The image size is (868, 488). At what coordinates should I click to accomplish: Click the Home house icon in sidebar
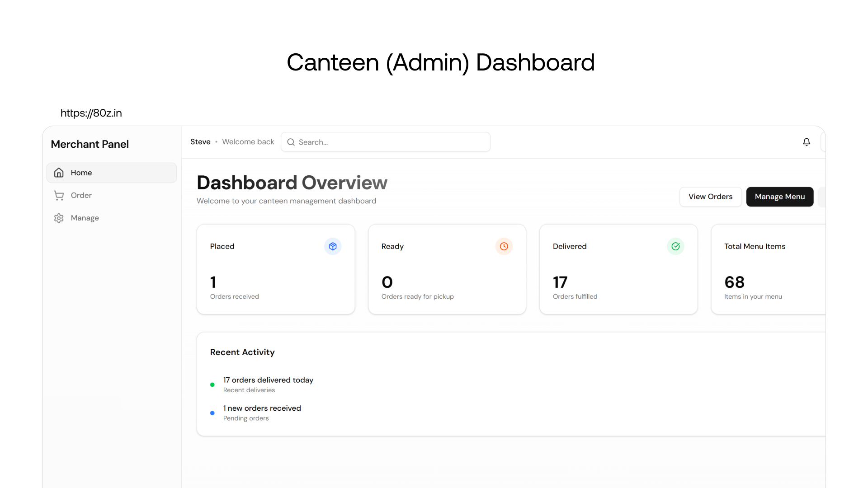[59, 173]
